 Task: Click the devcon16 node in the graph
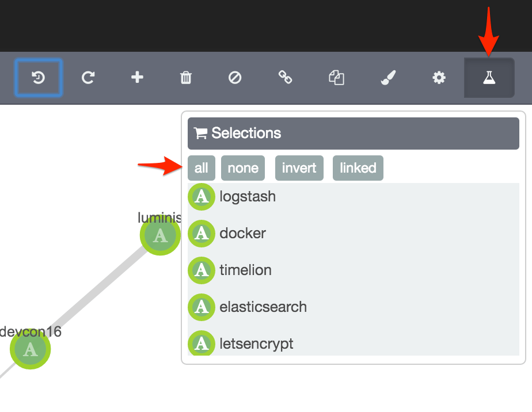tap(30, 349)
